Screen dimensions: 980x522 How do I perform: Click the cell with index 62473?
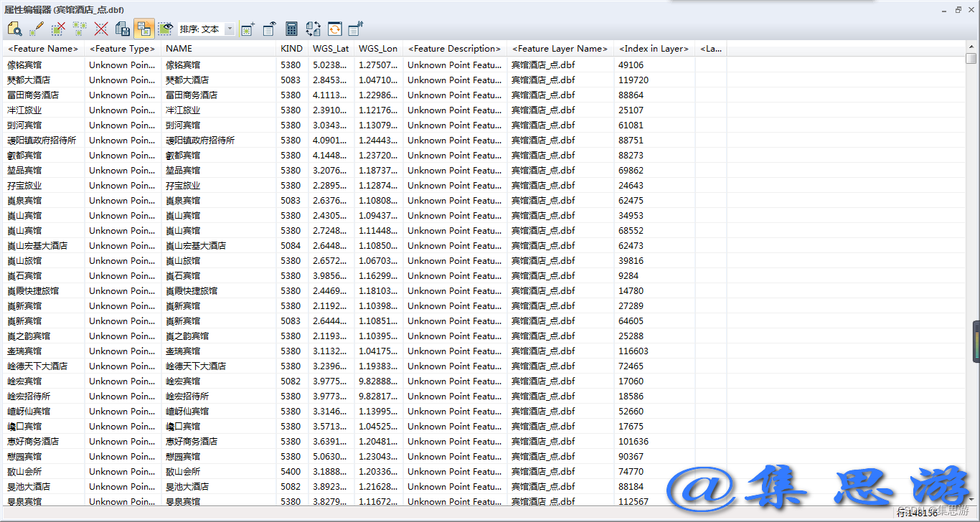[x=654, y=245]
